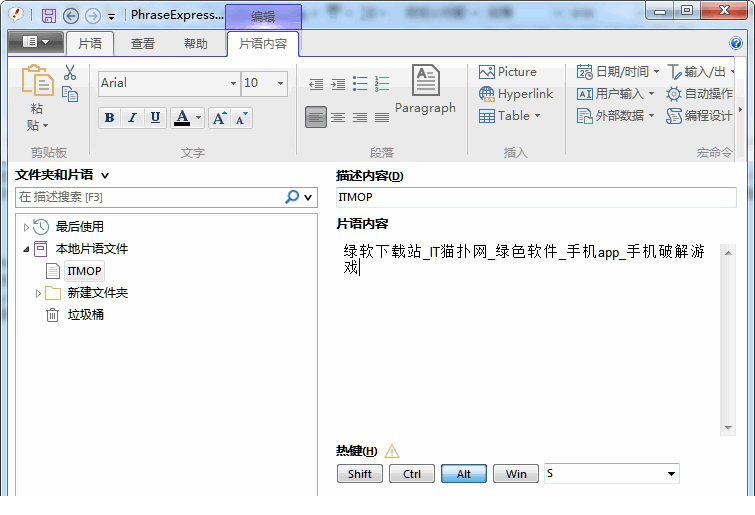This screenshot has width=755, height=515.
Task: Go forward with the right arrow icon
Action: 92,16
